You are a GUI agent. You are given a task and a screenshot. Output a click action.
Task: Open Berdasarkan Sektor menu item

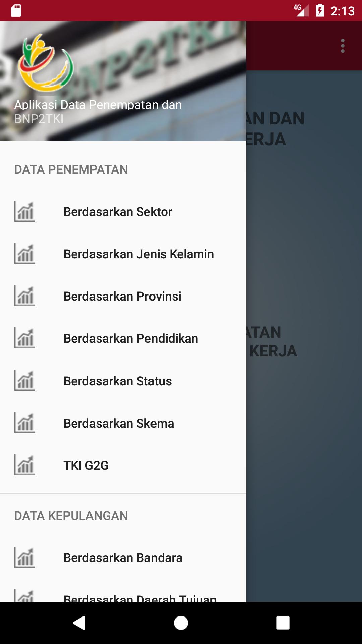tap(118, 212)
